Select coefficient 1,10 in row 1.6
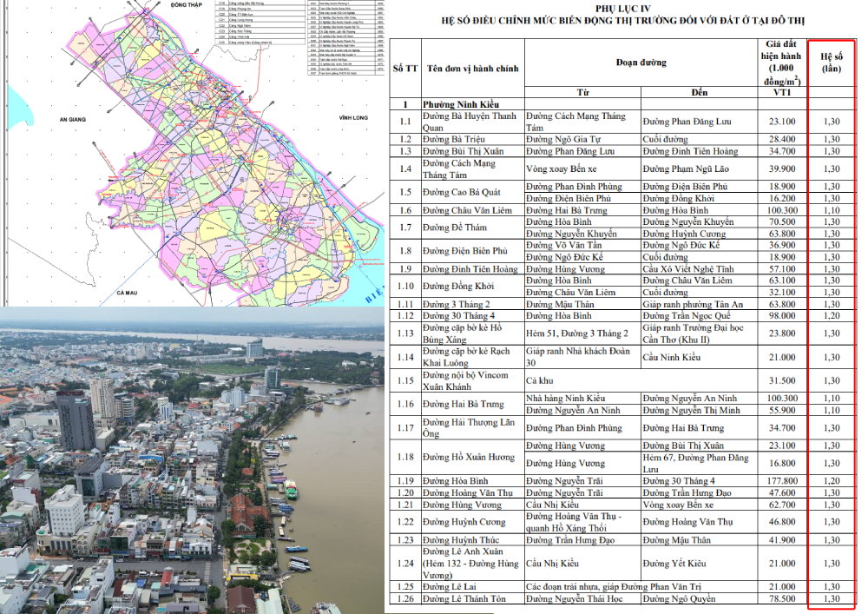The image size is (868, 614). coord(832,210)
